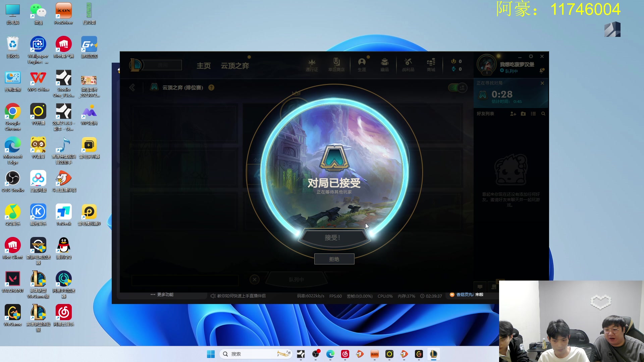Viewport: 644px width, 362px height.
Task: Open the 藏品 collection icon
Action: (x=385, y=65)
